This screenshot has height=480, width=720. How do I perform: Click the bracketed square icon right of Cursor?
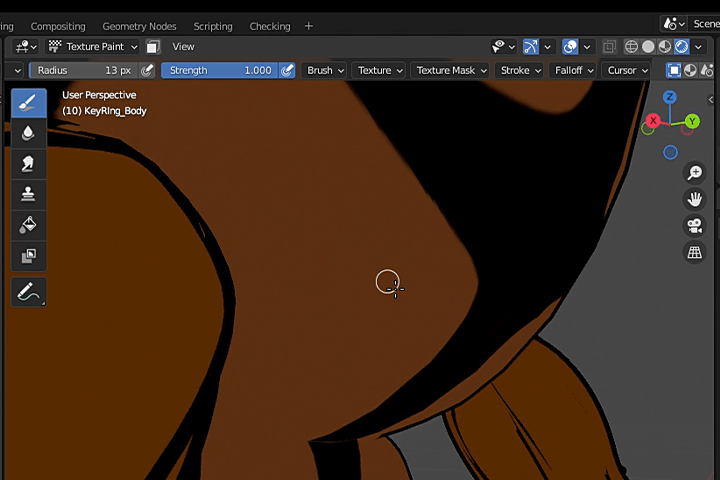[674, 70]
